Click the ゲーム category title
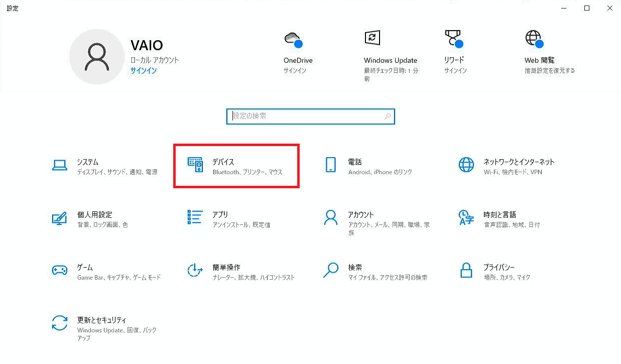This screenshot has width=621, height=364. pos(85,268)
